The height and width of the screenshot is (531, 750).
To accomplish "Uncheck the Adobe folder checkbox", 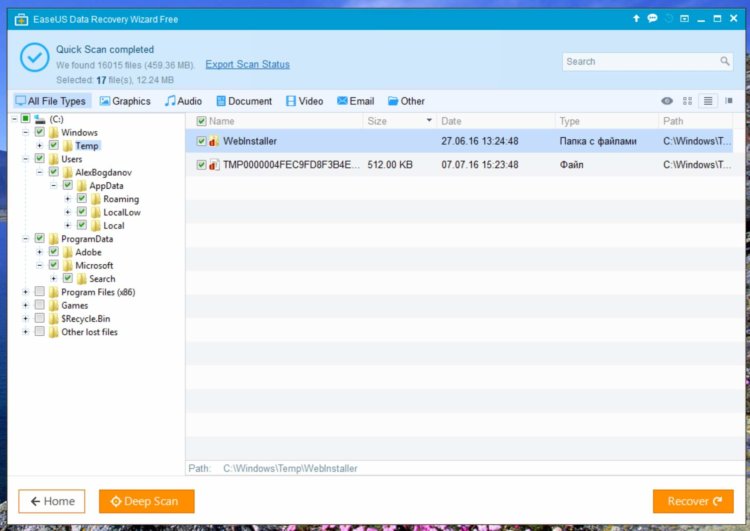I will (x=54, y=252).
